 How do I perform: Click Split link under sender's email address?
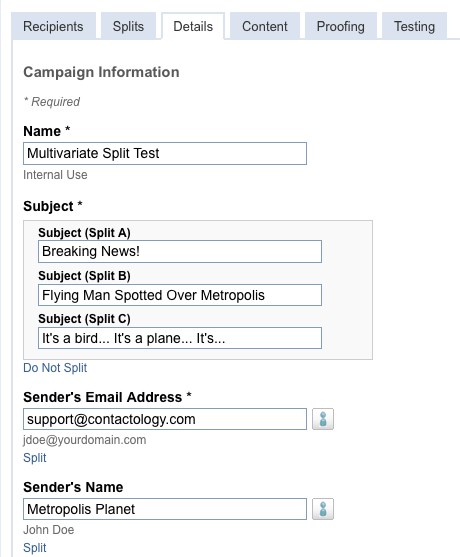pyautogui.click(x=35, y=458)
